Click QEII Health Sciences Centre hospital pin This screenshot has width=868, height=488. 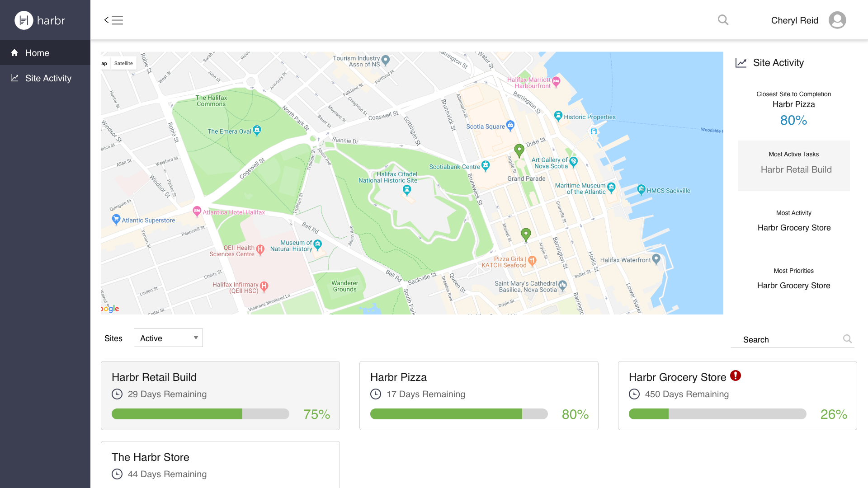click(x=260, y=249)
